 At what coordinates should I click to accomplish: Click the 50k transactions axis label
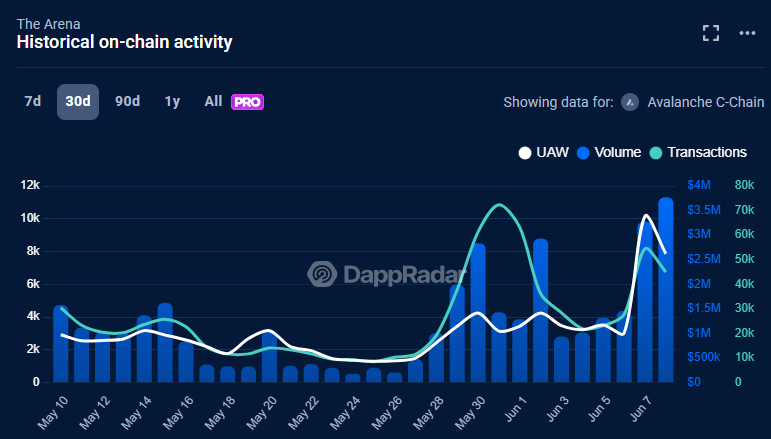click(744, 259)
